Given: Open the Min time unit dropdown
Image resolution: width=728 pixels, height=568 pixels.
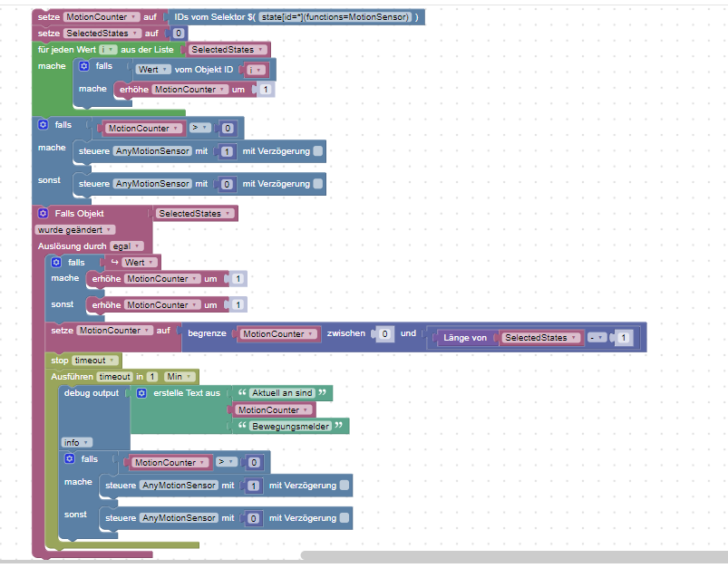Looking at the screenshot, I should (x=180, y=376).
